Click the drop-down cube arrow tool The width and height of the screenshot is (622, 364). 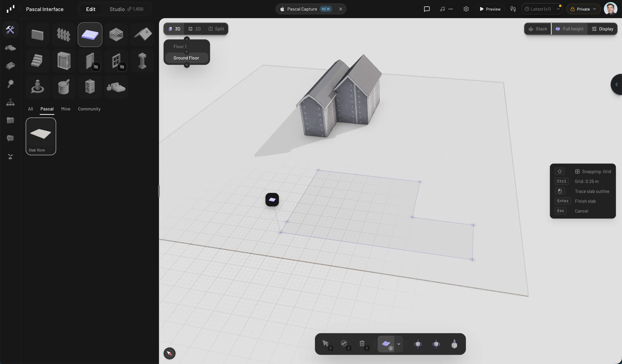[x=454, y=344]
